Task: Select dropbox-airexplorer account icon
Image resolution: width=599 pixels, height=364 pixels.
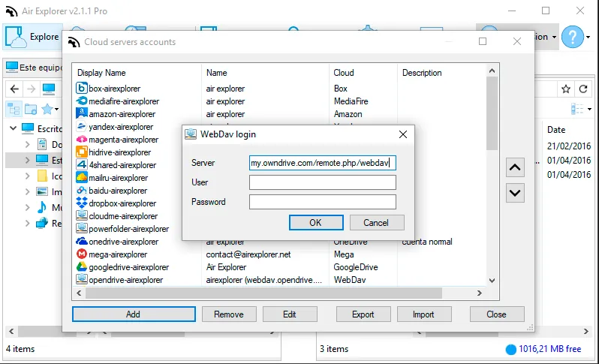Action: click(81, 203)
